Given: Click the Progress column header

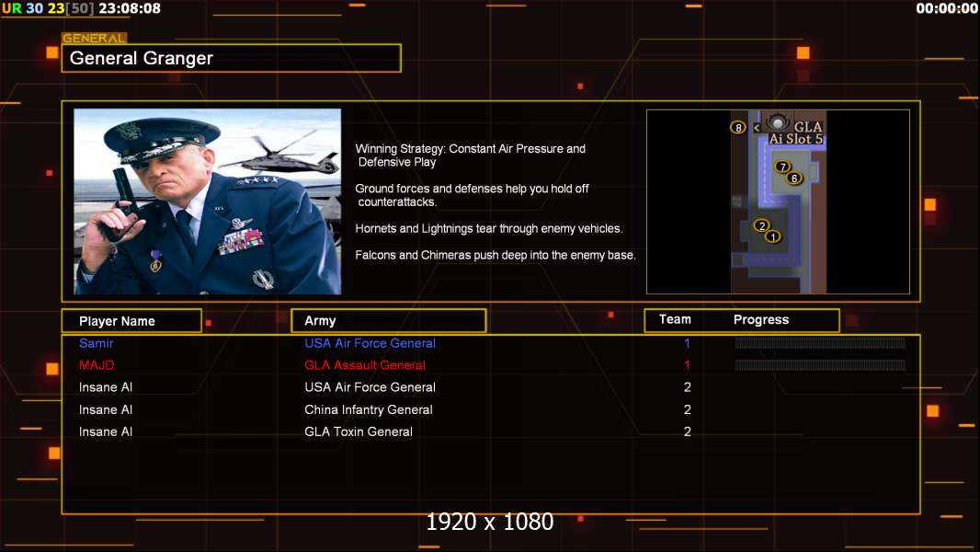Looking at the screenshot, I should tap(760, 319).
